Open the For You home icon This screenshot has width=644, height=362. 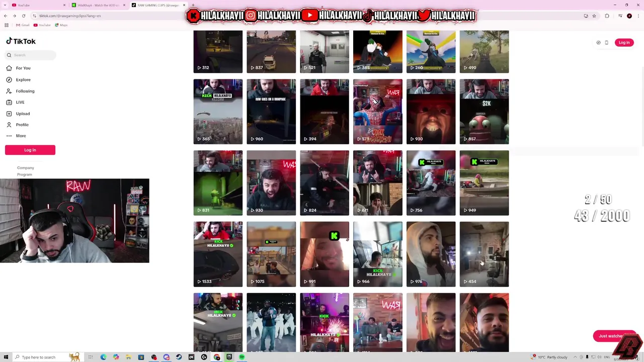point(9,68)
